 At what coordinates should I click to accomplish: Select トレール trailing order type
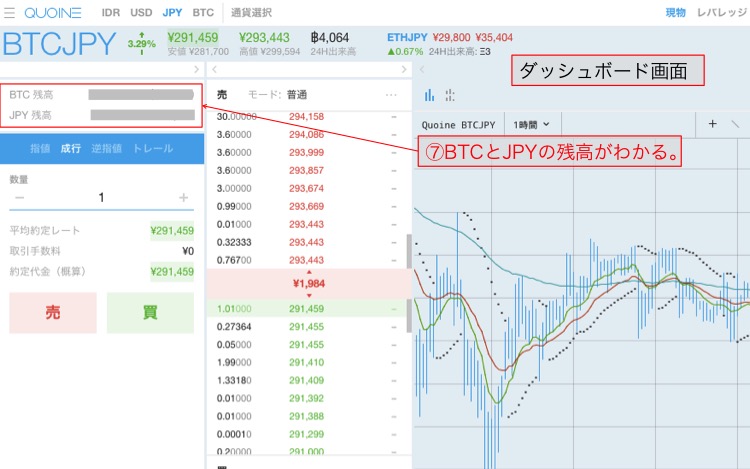(x=153, y=149)
